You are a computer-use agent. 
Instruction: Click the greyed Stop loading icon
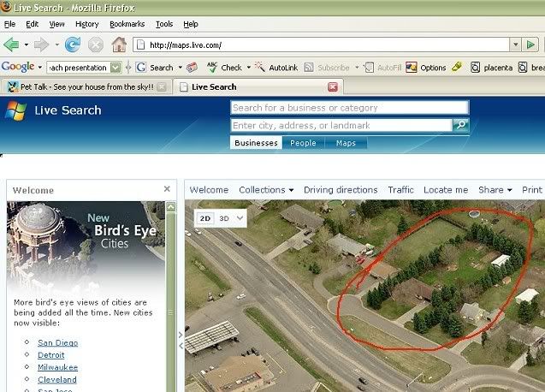(95, 45)
